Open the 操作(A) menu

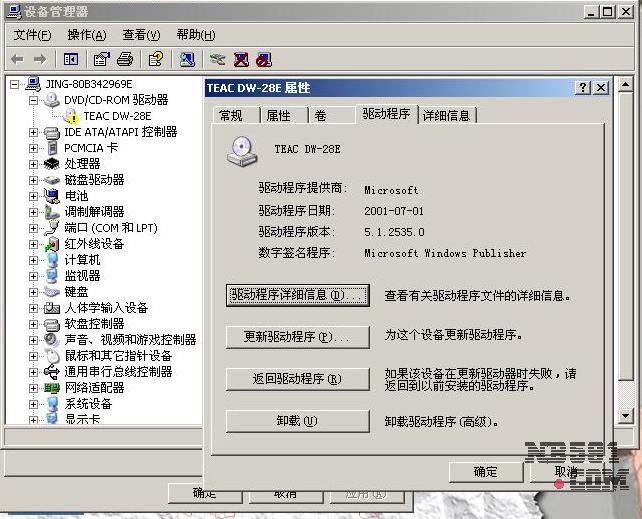(x=87, y=35)
